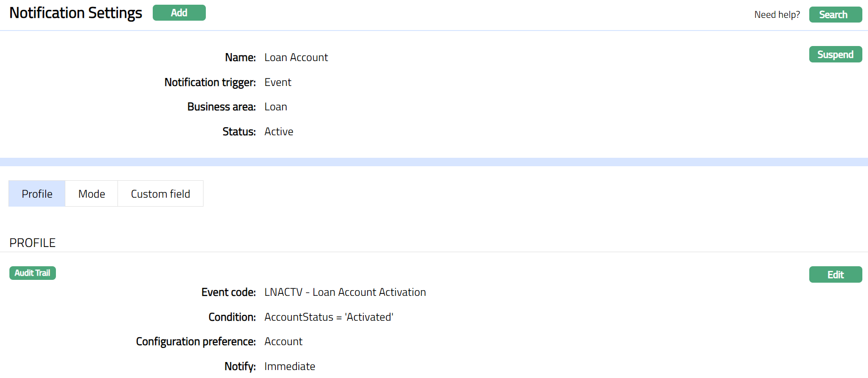
Task: Click the Business area value Loan
Action: click(x=275, y=107)
